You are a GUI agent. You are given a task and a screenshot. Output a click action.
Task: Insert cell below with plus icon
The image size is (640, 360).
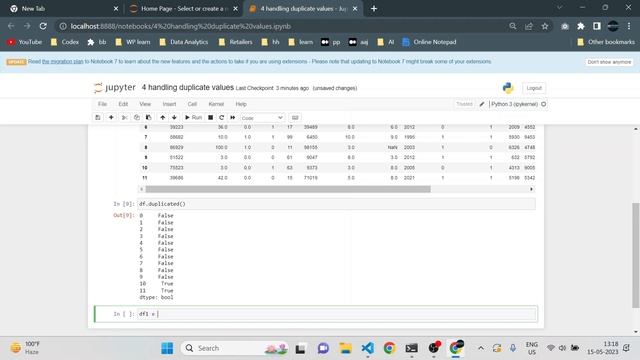pos(111,118)
